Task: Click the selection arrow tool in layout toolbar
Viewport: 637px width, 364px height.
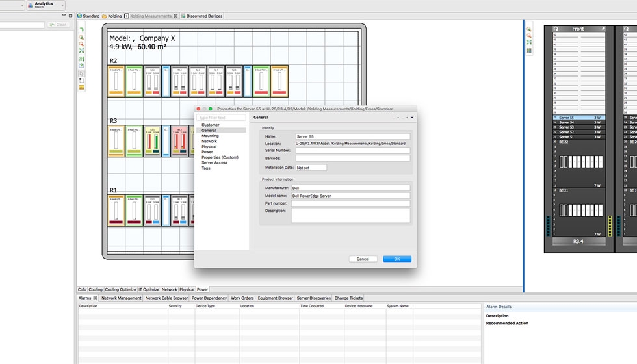Action: coord(81,73)
